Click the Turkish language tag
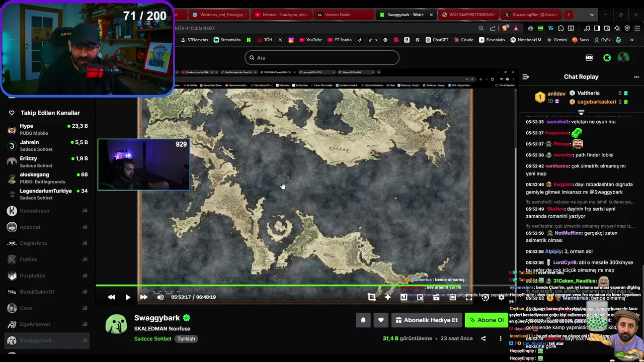The width and height of the screenshot is (644, 362). pos(186,338)
